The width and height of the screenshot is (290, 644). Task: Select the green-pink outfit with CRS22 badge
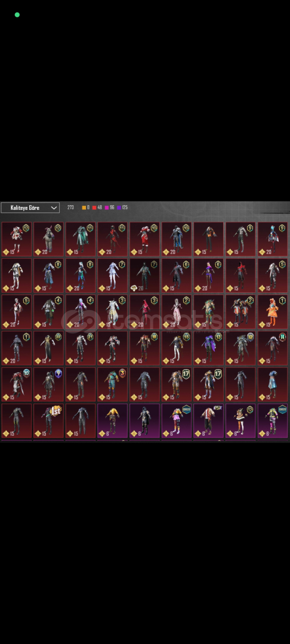coord(273,420)
